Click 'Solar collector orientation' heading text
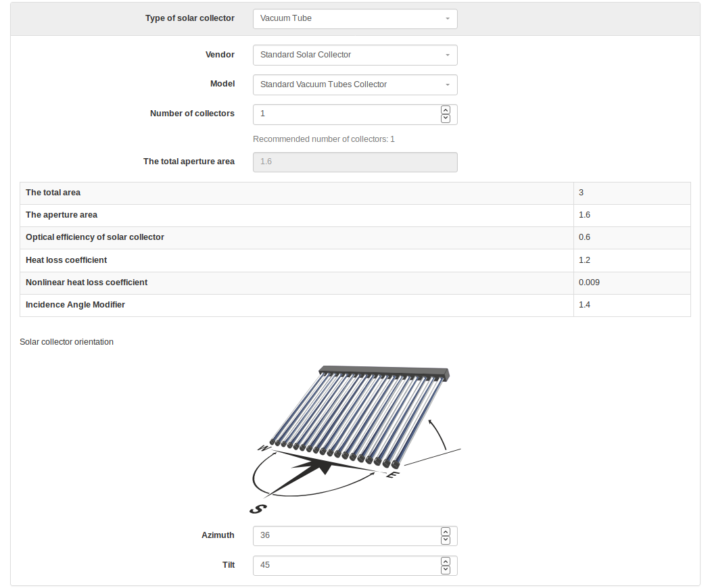Screen dimensions: 710x588 click(x=66, y=342)
